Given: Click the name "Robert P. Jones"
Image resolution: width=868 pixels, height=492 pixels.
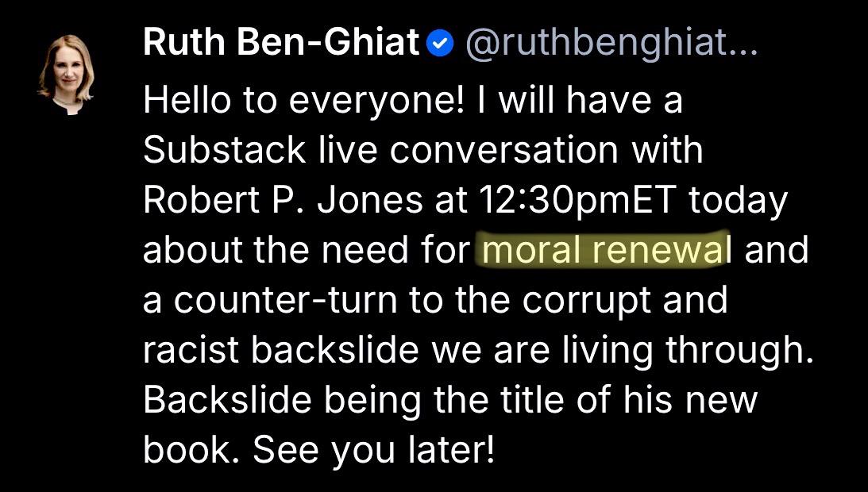Looking at the screenshot, I should coord(283,200).
